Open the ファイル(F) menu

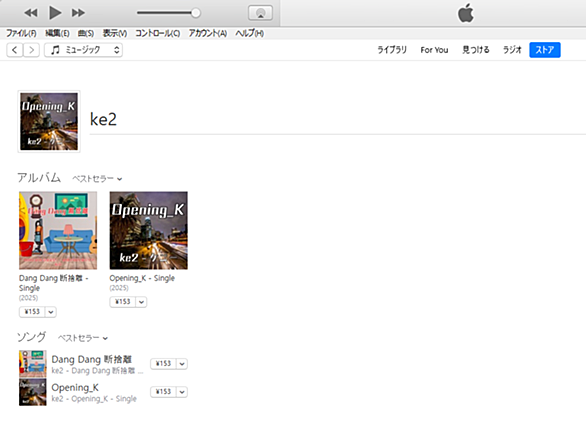click(x=21, y=33)
